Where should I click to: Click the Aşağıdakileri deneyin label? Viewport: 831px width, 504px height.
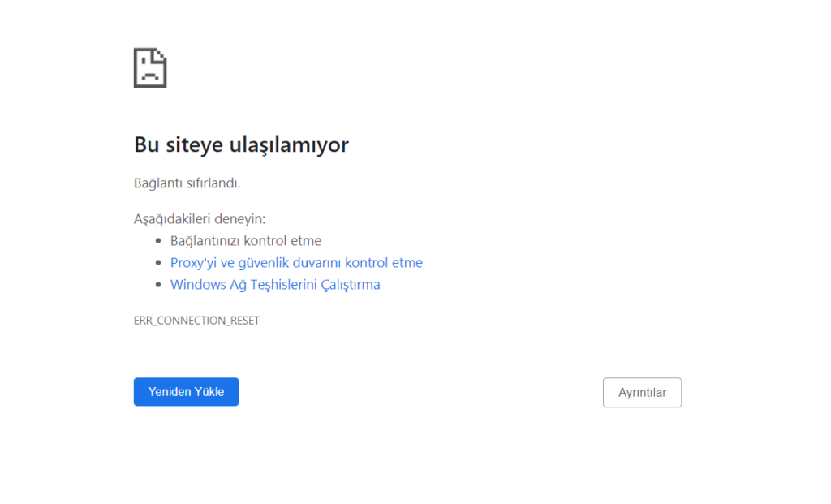[x=200, y=219]
